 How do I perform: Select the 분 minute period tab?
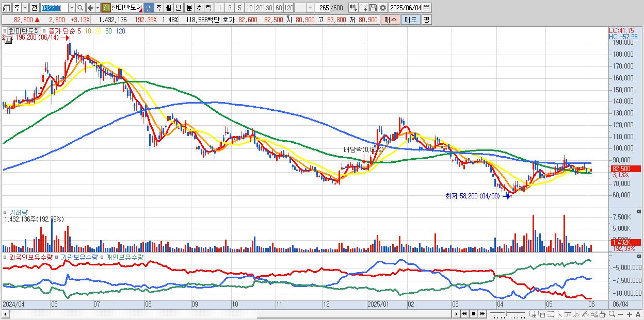tap(189, 8)
